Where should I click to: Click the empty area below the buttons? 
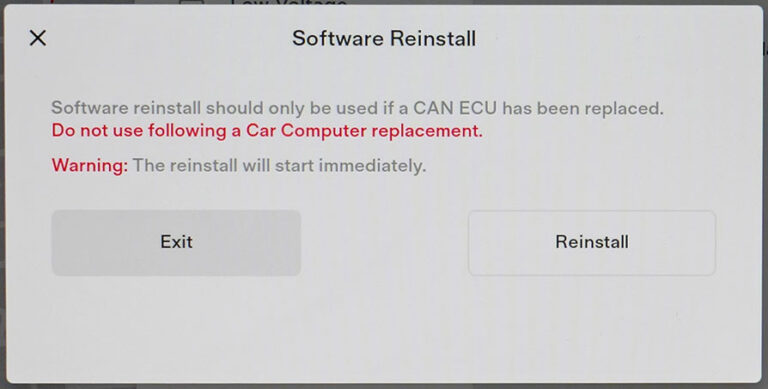[x=384, y=328]
